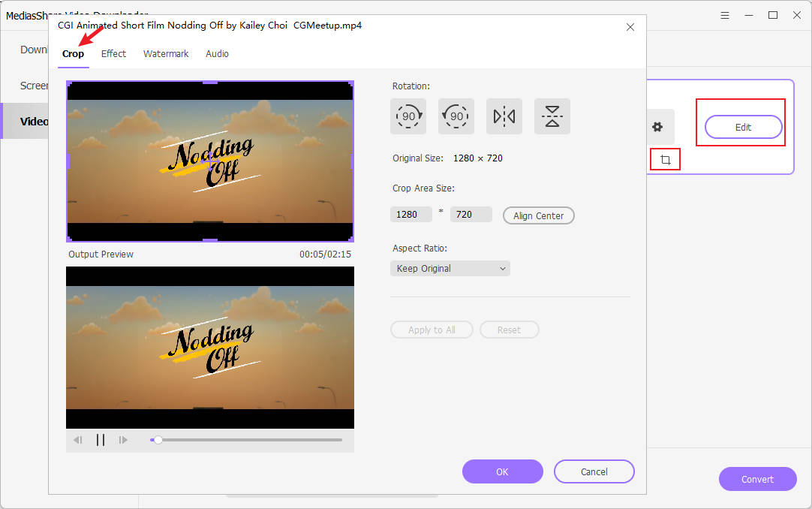
Task: Step to next frame
Action: pos(123,440)
